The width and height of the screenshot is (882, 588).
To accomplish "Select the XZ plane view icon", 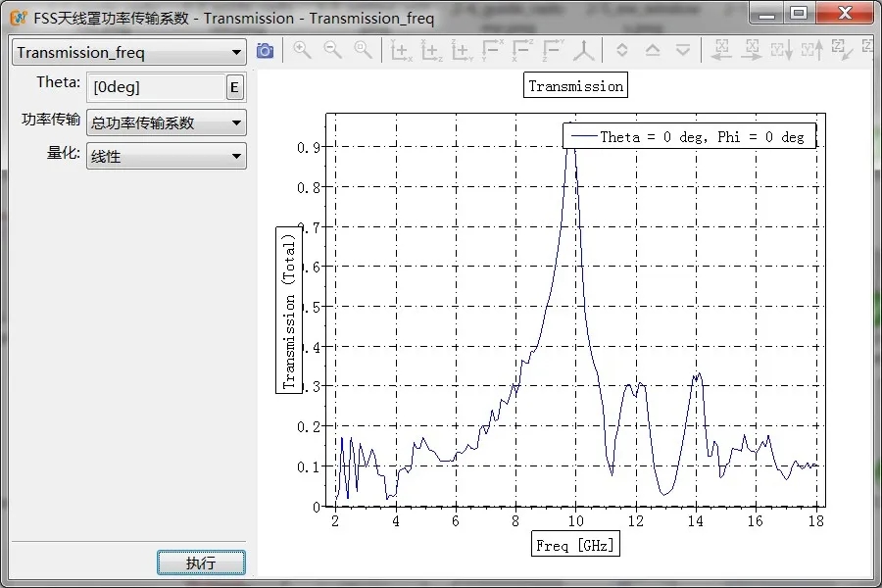I will [x=431, y=51].
